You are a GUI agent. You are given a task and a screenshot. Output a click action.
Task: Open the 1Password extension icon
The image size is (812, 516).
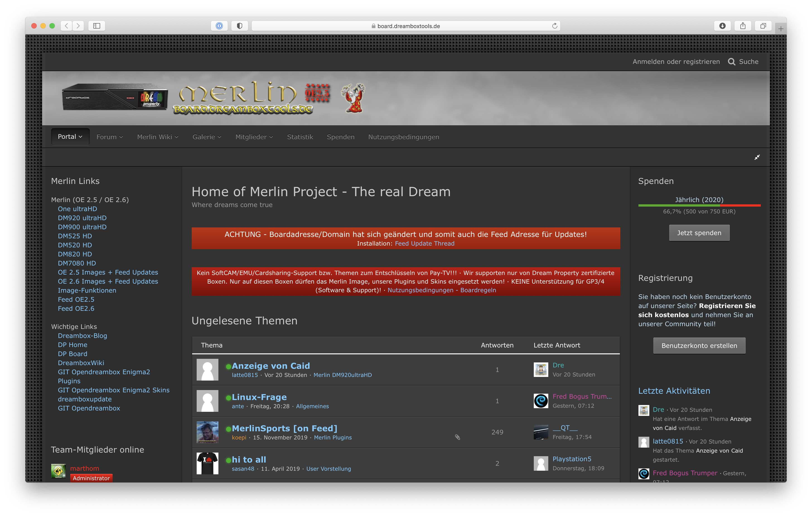click(219, 26)
